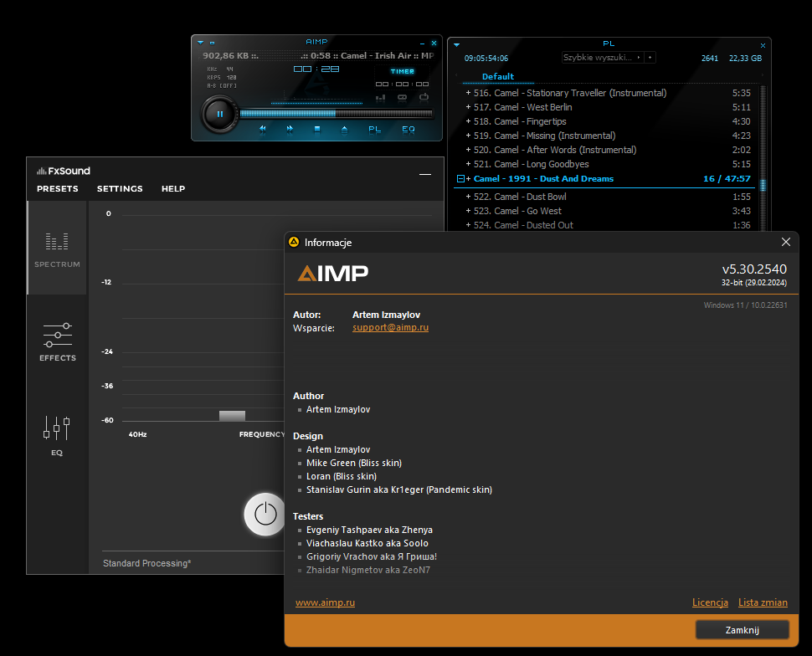
Task: Adjust the dotted volume line in AIMP
Action: click(316, 103)
